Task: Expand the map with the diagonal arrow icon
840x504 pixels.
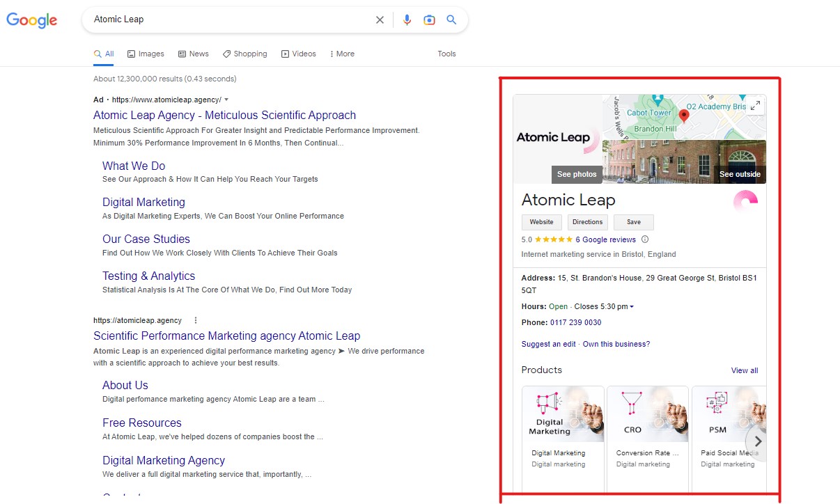Action: click(x=754, y=106)
